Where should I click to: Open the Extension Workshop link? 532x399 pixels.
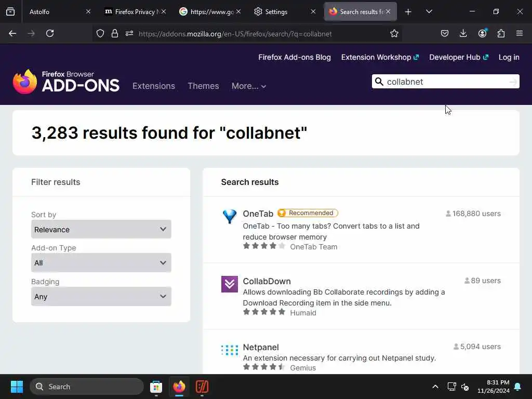pyautogui.click(x=380, y=57)
